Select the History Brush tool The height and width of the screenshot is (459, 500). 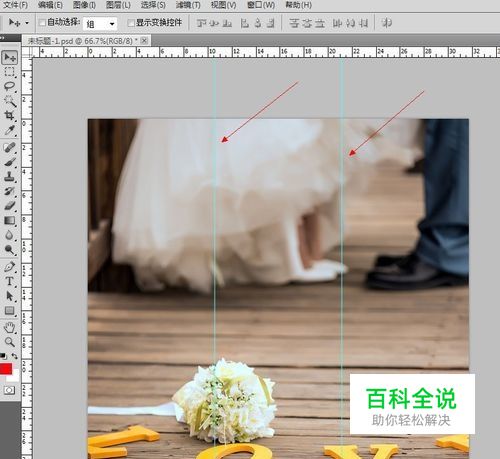(x=9, y=191)
